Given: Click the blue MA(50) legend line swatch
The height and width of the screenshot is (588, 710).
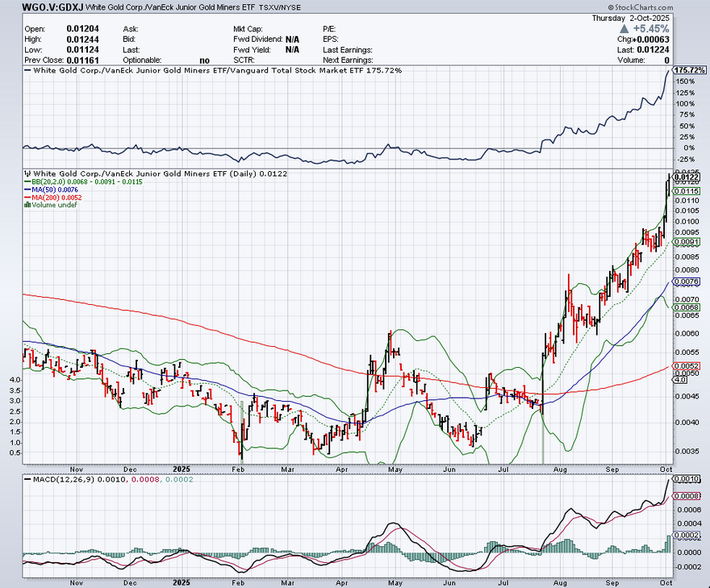Looking at the screenshot, I should tap(27, 190).
